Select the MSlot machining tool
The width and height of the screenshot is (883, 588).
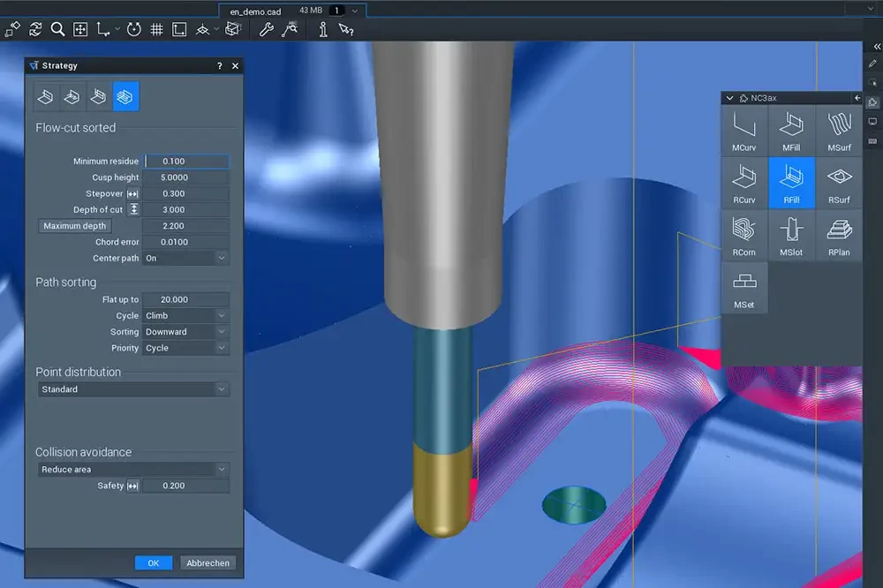coord(791,236)
